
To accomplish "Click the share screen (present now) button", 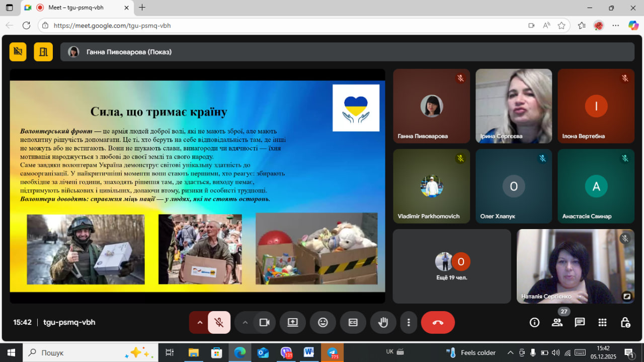I will 293,322.
